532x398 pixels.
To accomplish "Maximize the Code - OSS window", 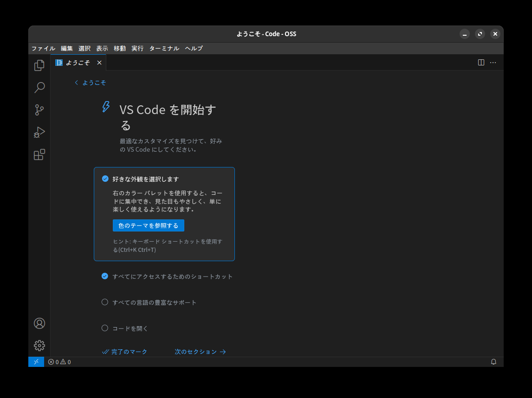I will (480, 34).
